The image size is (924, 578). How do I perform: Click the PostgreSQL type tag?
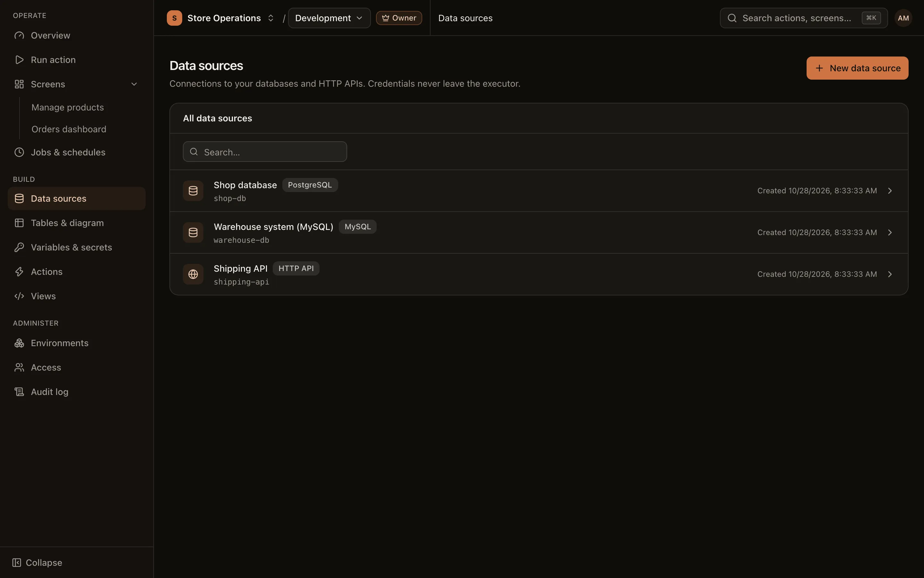coord(310,185)
